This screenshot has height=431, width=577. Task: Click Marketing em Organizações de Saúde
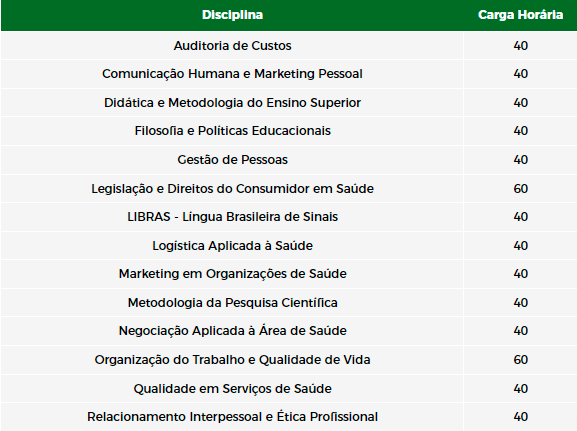point(232,273)
